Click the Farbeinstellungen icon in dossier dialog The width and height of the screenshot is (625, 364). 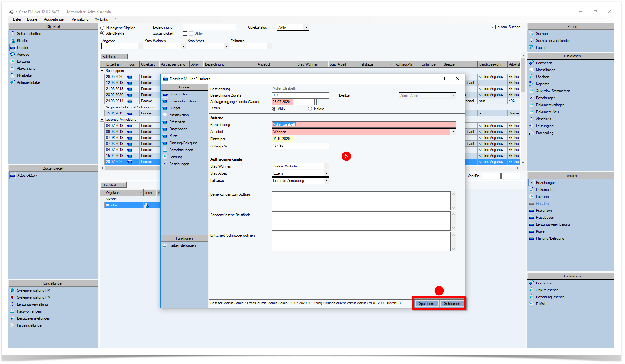(165, 245)
